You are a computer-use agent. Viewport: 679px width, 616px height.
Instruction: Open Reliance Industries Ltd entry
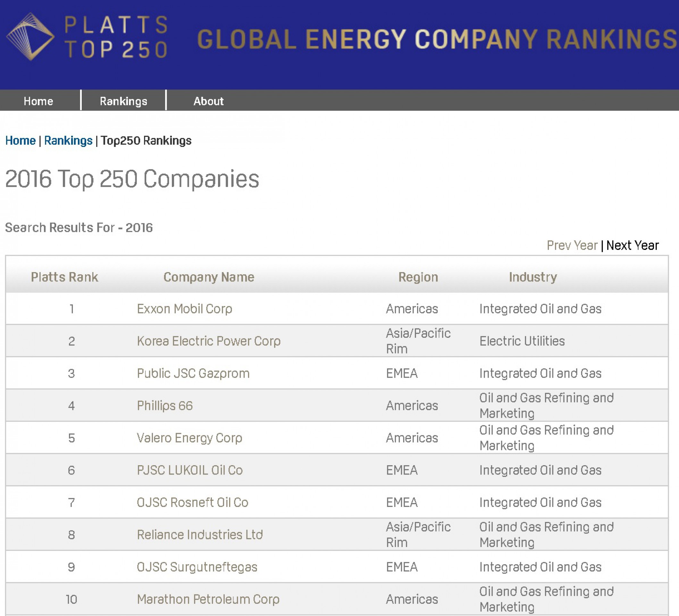(200, 535)
